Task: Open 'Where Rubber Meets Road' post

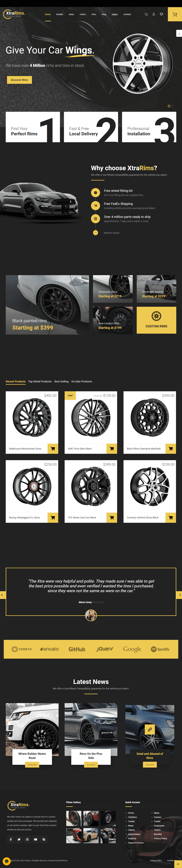Action: click(x=32, y=756)
